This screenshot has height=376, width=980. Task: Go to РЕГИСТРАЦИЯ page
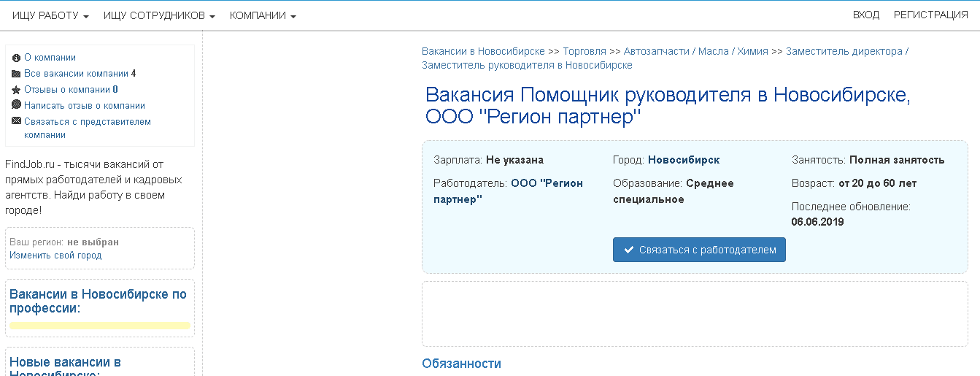coord(930,15)
